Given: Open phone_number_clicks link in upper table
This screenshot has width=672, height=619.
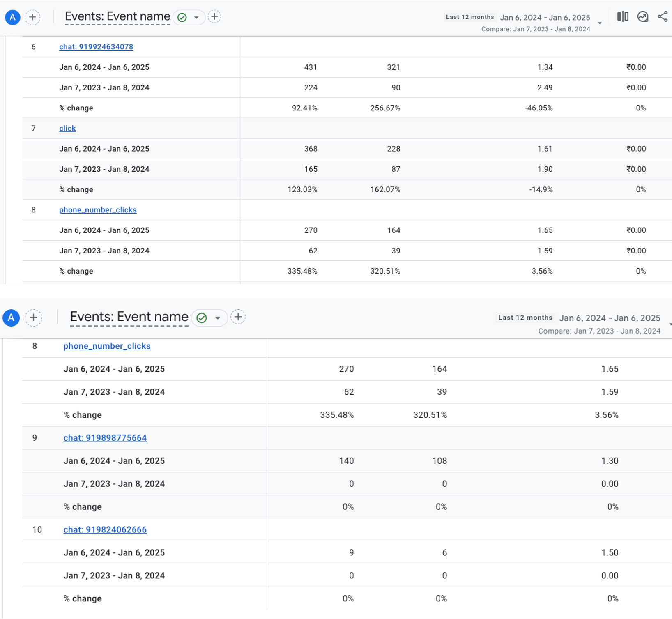Looking at the screenshot, I should click(x=98, y=210).
